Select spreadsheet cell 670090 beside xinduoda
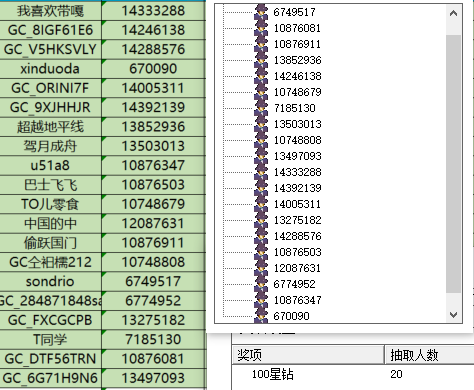The height and width of the screenshot is (390, 474). (153, 69)
